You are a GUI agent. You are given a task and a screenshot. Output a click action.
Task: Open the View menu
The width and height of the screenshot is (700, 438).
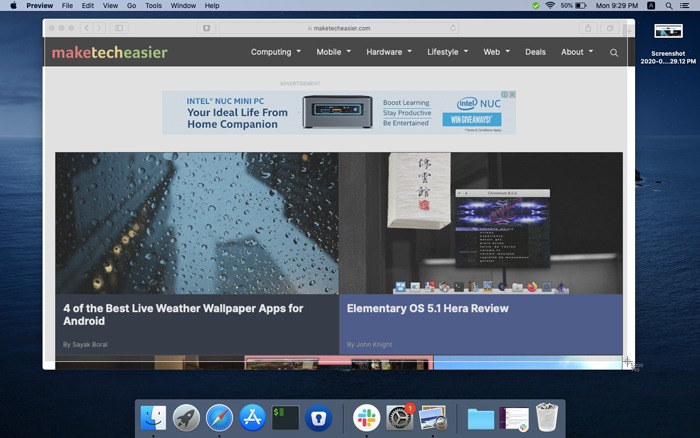click(x=110, y=5)
